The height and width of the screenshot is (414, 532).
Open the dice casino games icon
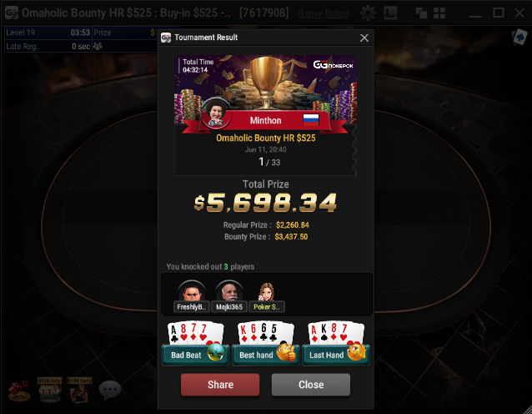19,391
